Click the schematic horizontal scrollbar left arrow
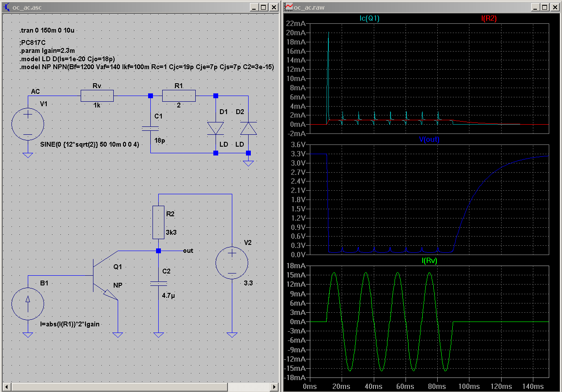 [6, 386]
